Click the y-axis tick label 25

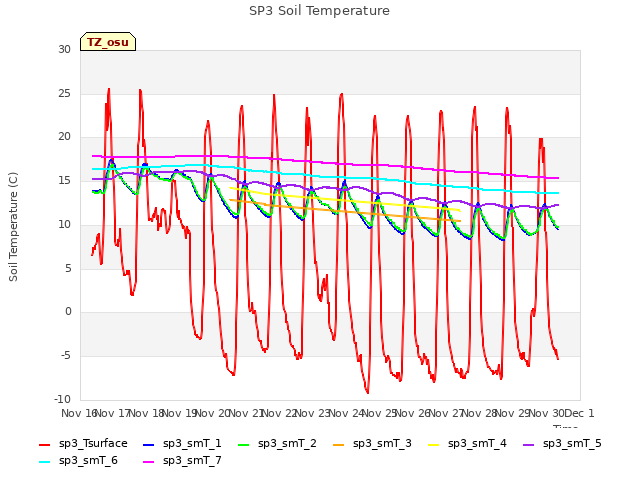click(x=64, y=93)
